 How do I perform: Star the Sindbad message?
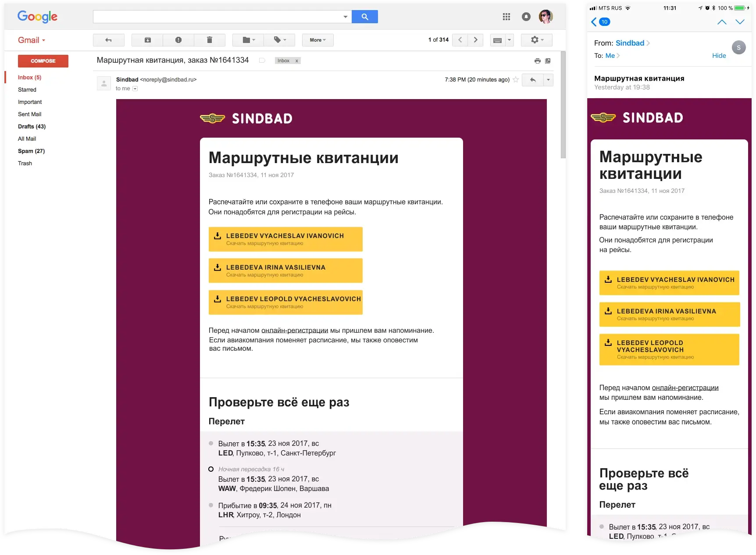516,80
